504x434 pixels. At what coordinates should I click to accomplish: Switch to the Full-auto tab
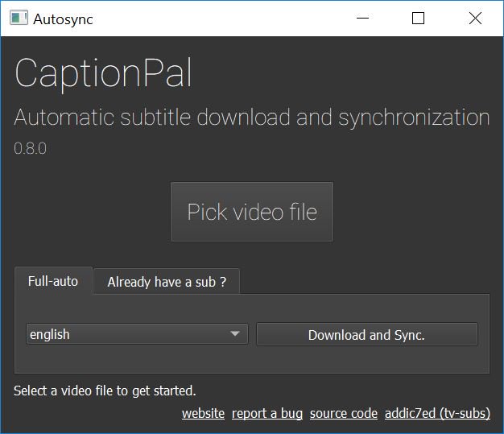tap(53, 281)
